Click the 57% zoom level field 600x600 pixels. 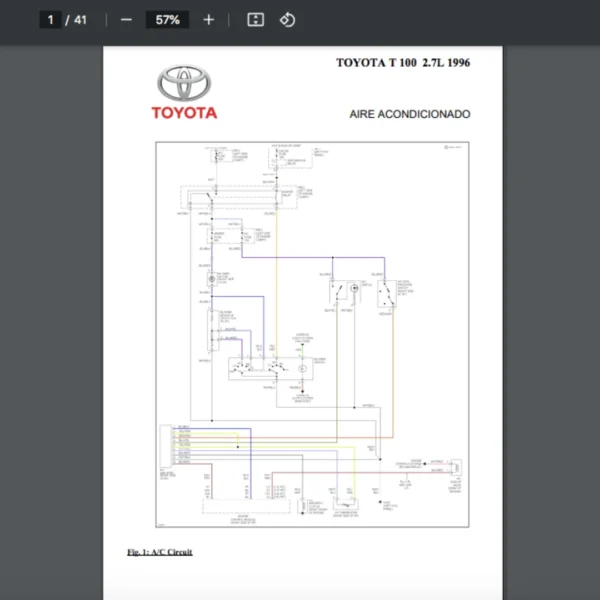(x=167, y=20)
